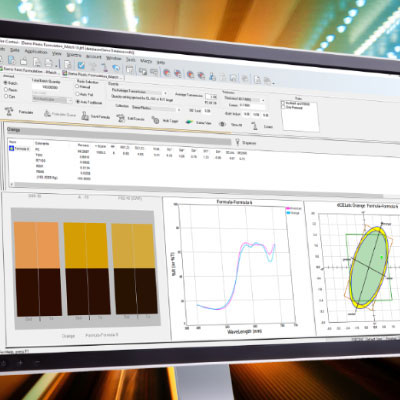The width and height of the screenshot is (400, 400).
Task: Tick the first checkbox in Rules list
Action: point(283,103)
